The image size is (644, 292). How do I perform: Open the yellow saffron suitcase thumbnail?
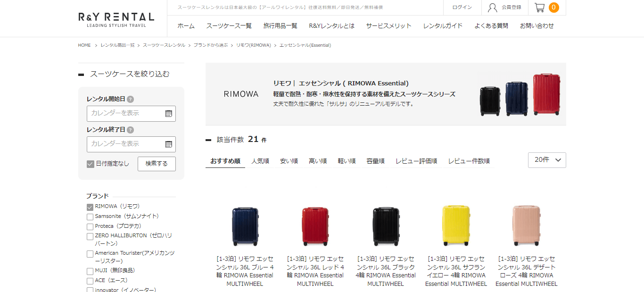click(x=456, y=225)
